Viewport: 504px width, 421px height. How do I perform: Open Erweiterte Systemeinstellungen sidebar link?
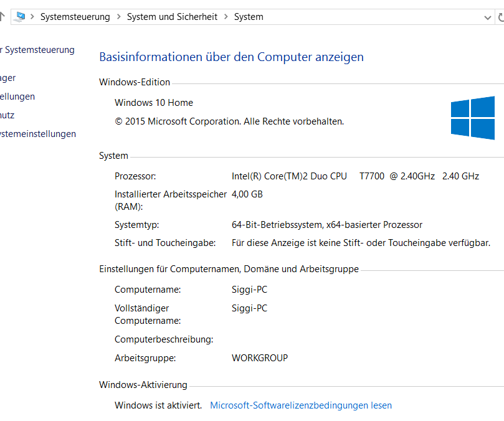(38, 134)
